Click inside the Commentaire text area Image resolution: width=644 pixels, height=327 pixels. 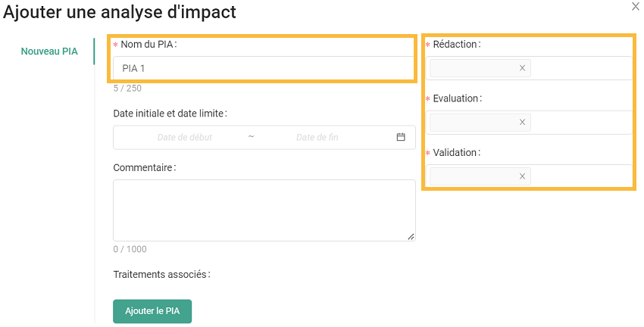click(x=264, y=210)
